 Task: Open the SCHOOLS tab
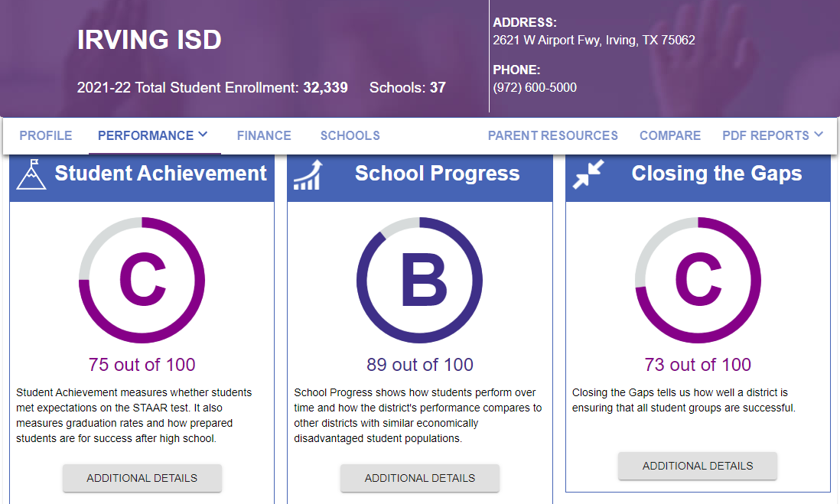click(350, 135)
